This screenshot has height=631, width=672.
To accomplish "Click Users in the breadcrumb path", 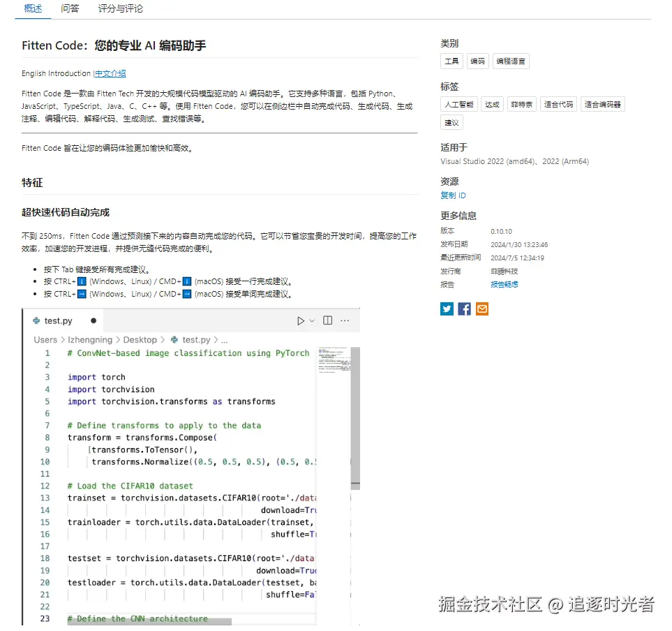I will tap(45, 339).
